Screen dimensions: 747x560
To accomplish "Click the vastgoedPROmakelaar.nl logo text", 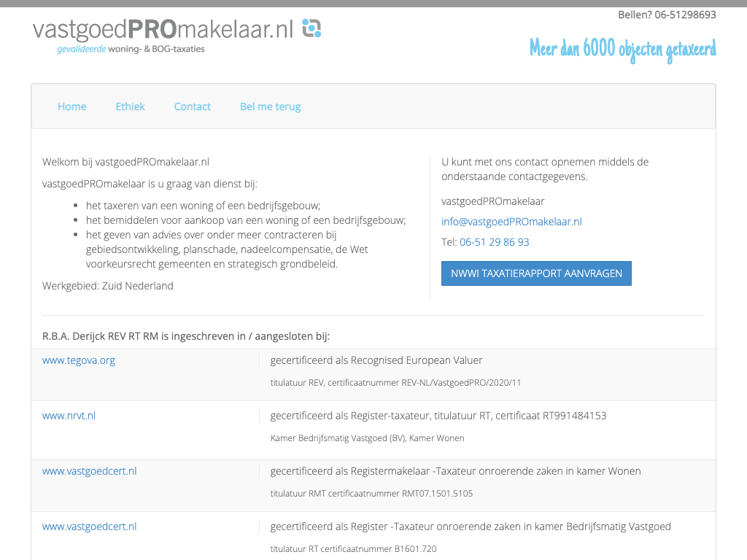I will (163, 29).
